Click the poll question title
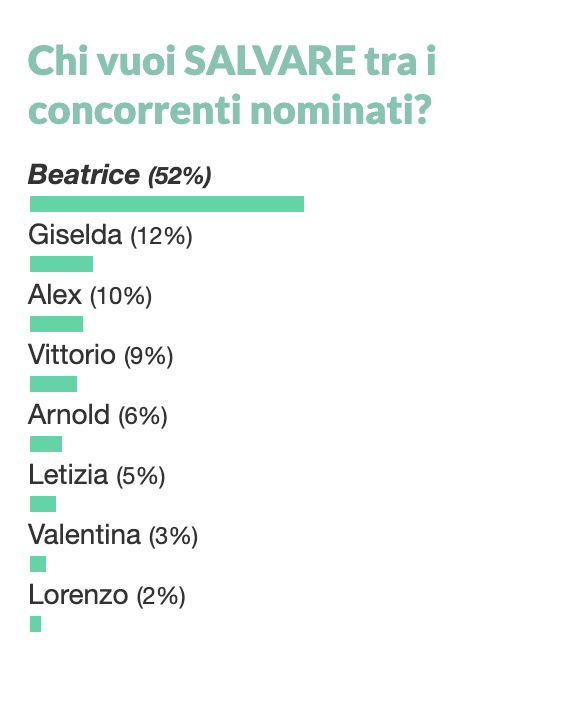 [x=232, y=85]
